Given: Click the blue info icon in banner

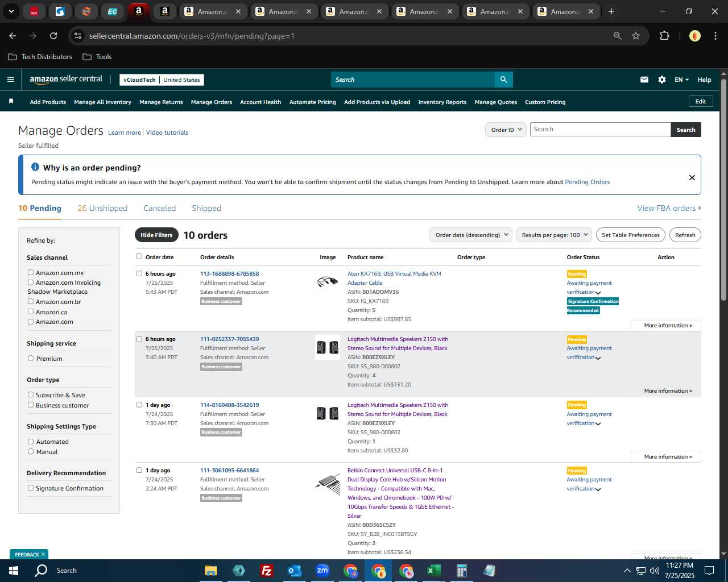Looking at the screenshot, I should tap(35, 167).
